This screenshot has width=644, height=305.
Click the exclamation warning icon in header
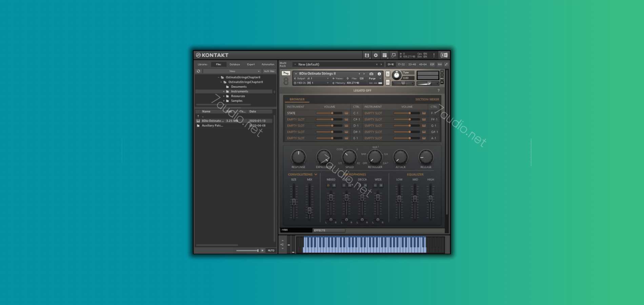pos(434,55)
